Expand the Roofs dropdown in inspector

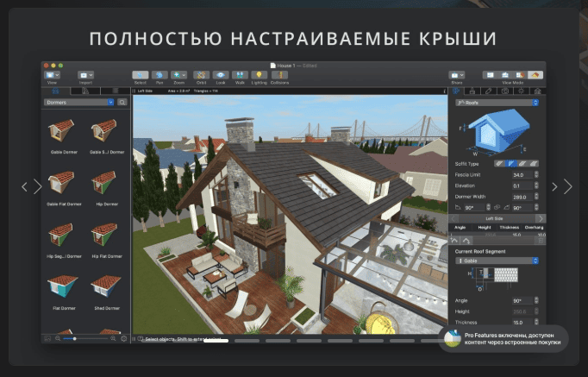(x=497, y=103)
